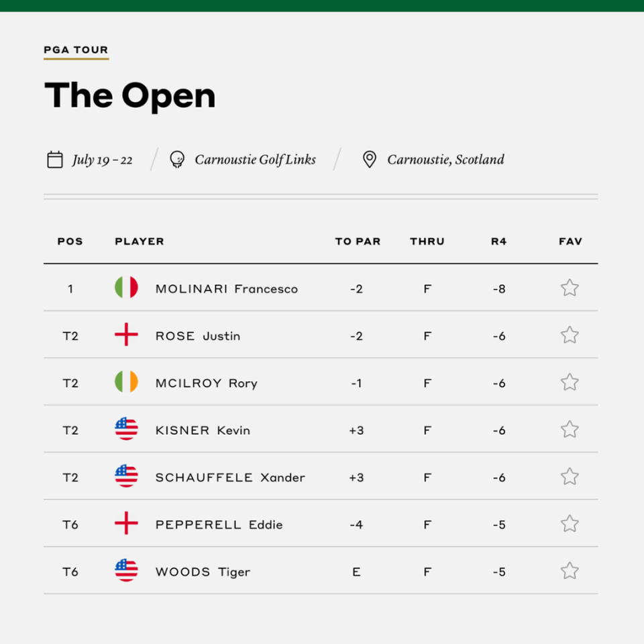Star Kevin Kisner as a favorite
This screenshot has height=644, width=644.
point(570,429)
